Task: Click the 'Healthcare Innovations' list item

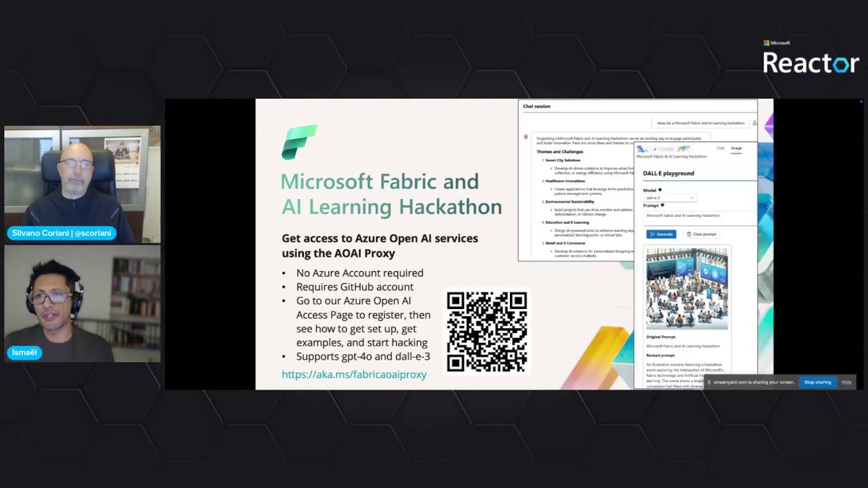Action: tap(565, 181)
